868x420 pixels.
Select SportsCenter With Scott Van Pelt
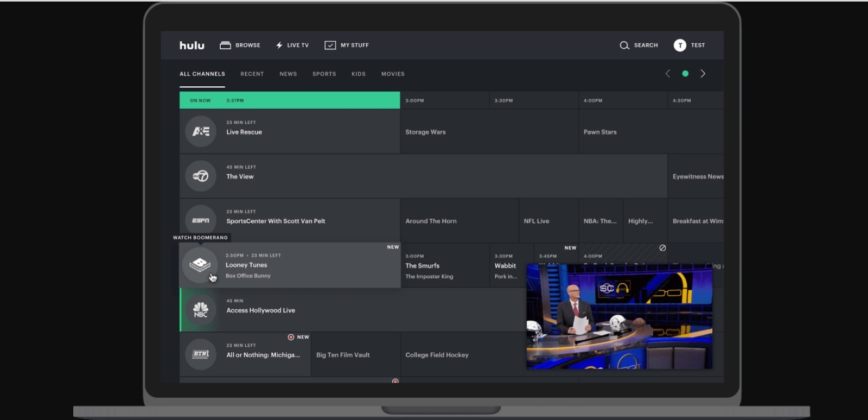(290, 220)
